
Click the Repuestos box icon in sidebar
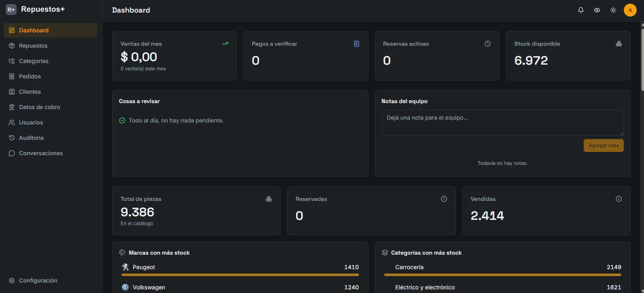tap(12, 46)
